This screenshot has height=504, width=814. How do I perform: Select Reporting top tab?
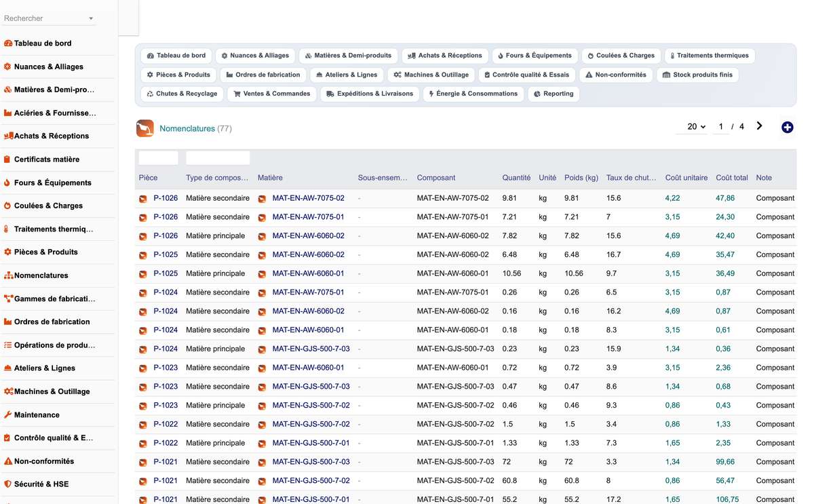[554, 94]
